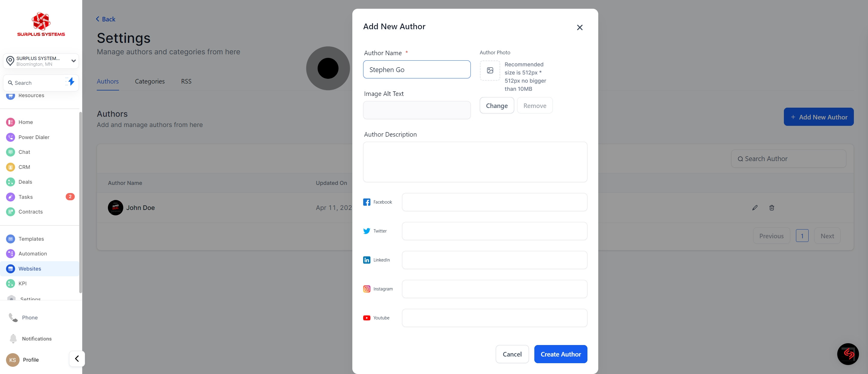Screen dimensions: 868x374
Task: Expand the Surplus Systems location dropdown
Action: 73,61
